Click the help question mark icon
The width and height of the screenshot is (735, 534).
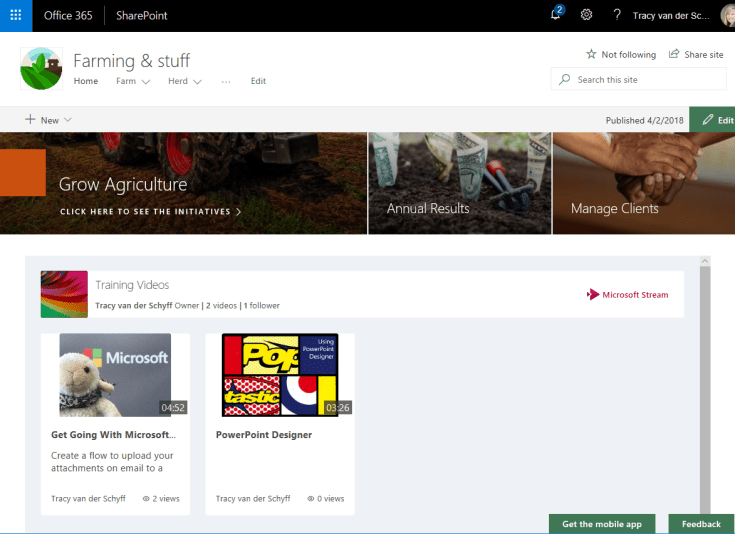point(616,15)
